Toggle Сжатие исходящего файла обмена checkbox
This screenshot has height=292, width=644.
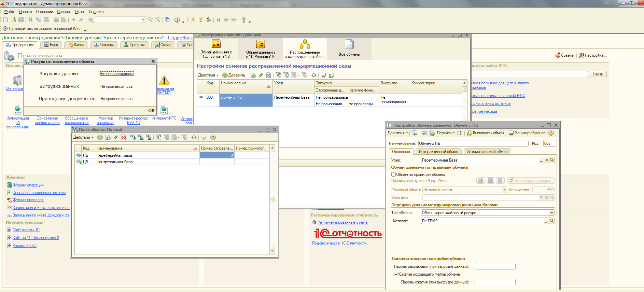coord(396,274)
